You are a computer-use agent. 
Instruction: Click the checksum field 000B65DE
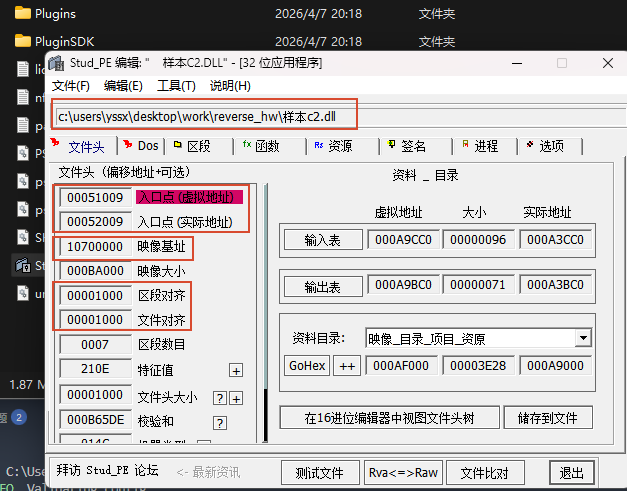pyautogui.click(x=95, y=419)
